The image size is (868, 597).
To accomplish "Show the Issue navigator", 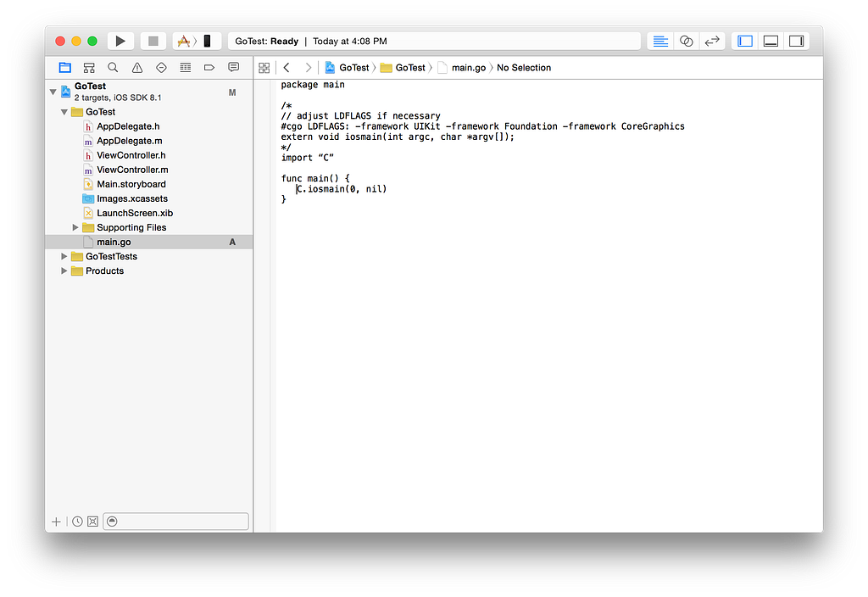I will pyautogui.click(x=136, y=67).
